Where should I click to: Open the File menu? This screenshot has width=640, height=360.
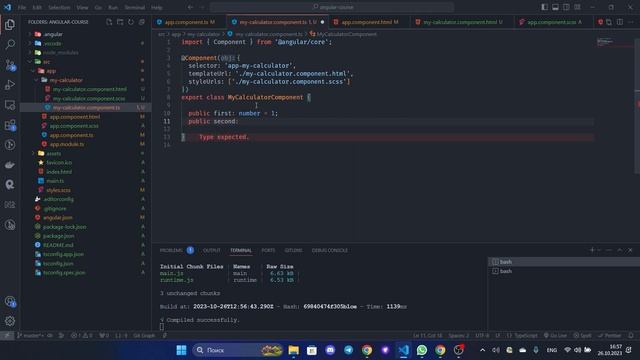pyautogui.click(x=22, y=7)
